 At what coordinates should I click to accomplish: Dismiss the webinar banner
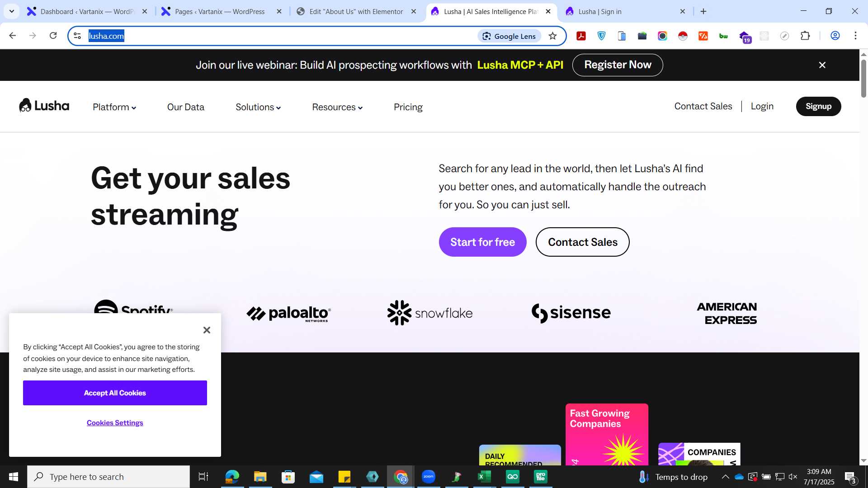pyautogui.click(x=822, y=65)
